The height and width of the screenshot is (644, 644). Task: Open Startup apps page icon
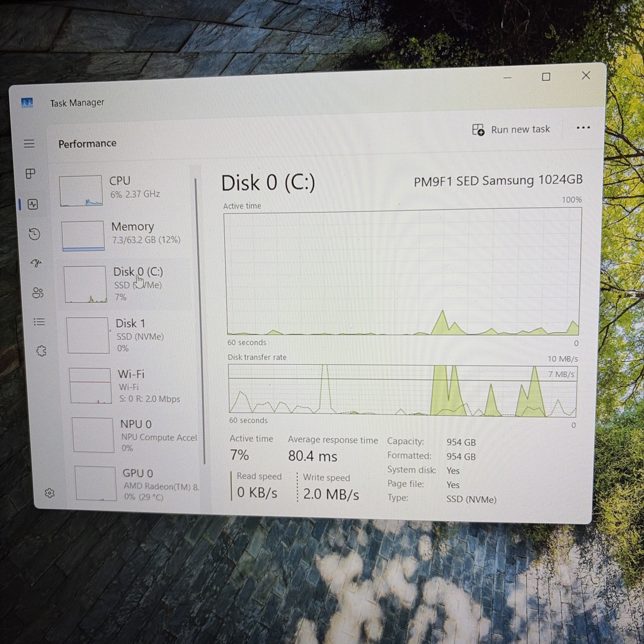(36, 263)
